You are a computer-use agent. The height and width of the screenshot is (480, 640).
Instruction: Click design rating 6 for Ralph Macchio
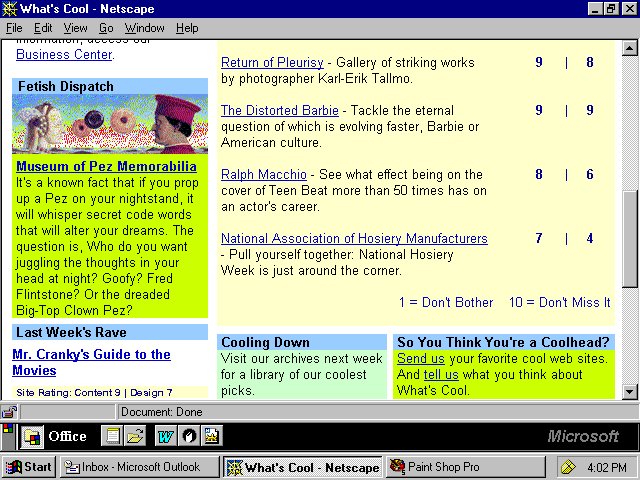(590, 175)
